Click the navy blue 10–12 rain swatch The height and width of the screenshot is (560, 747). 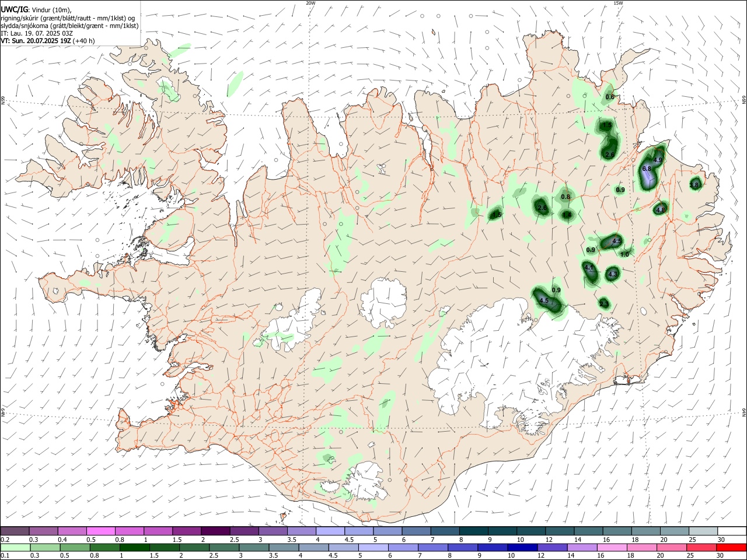click(522, 548)
